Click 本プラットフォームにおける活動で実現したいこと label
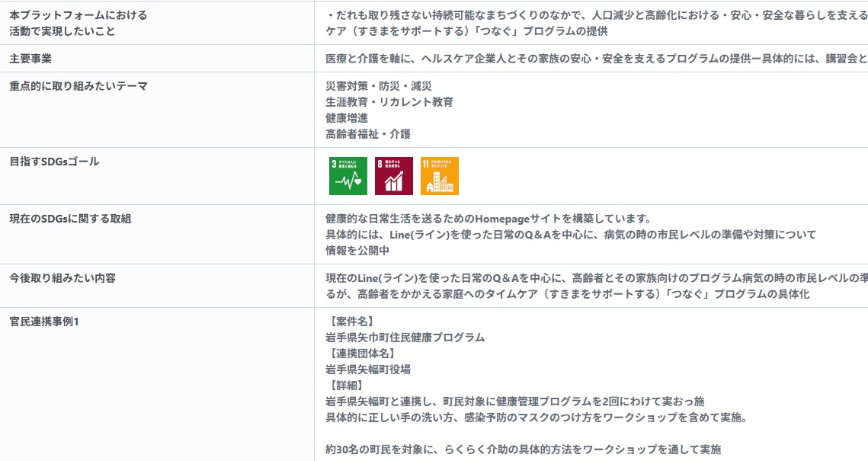 78,24
